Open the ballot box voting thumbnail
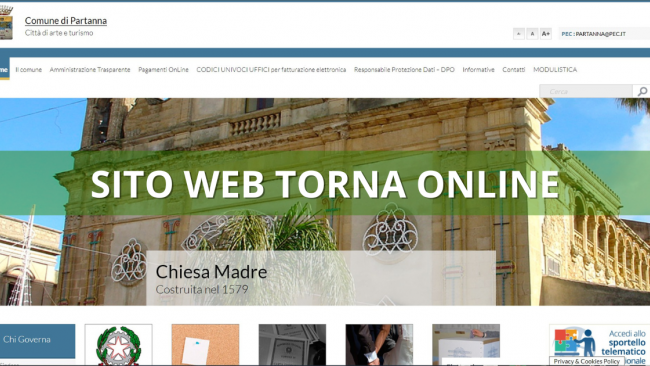The height and width of the screenshot is (366, 650). click(466, 345)
